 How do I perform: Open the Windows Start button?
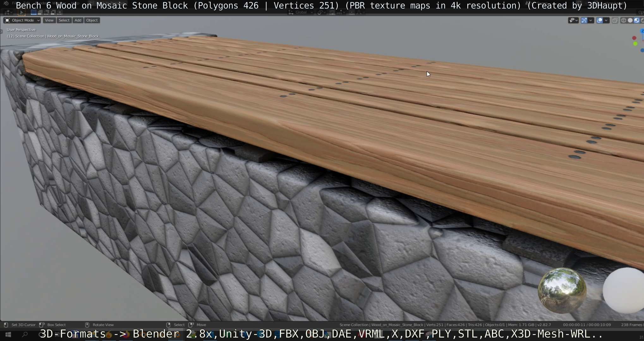coord(8,334)
